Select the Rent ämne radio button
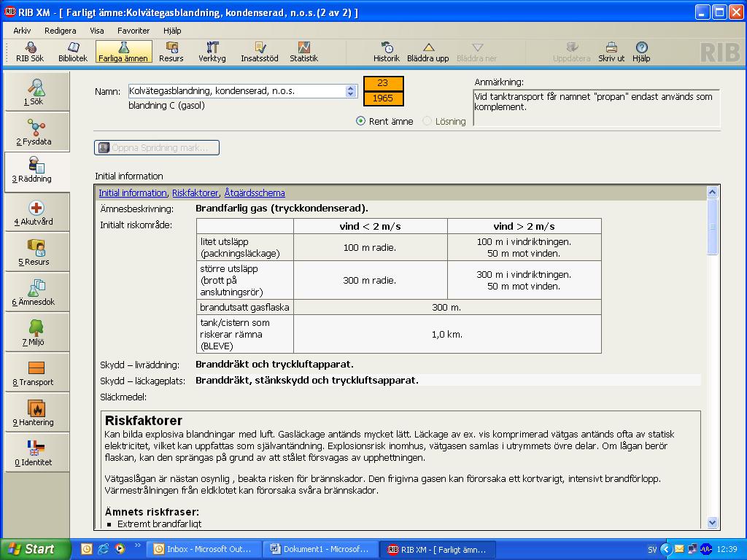This screenshot has height=560, width=747. (x=360, y=121)
